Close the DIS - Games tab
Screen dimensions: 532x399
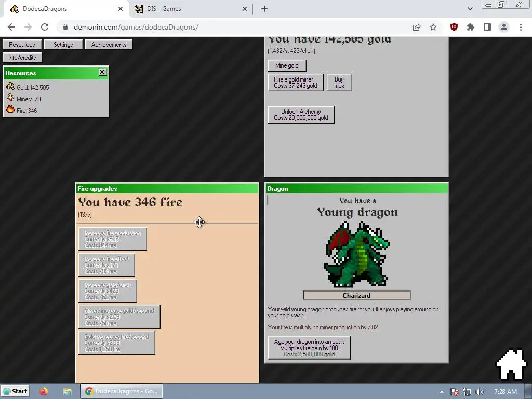(x=245, y=9)
